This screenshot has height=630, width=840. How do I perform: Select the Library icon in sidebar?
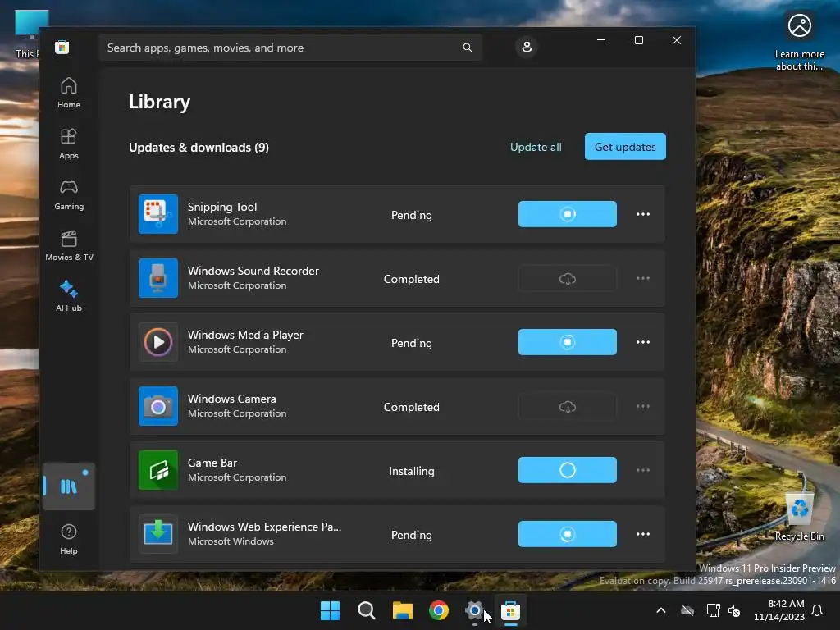coord(69,486)
